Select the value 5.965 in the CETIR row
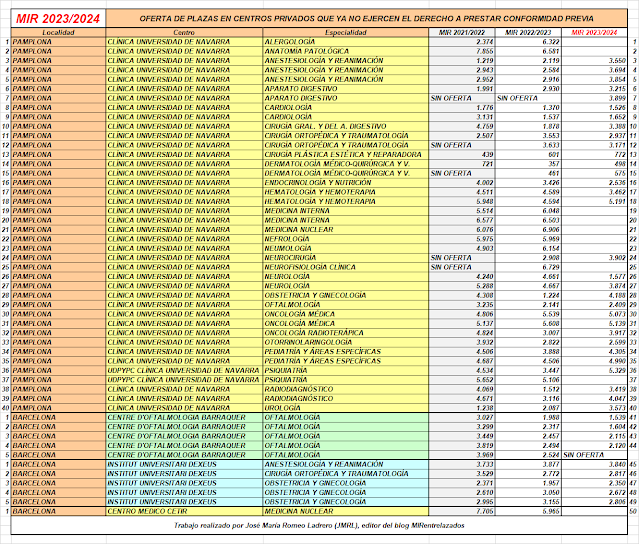 click(551, 511)
